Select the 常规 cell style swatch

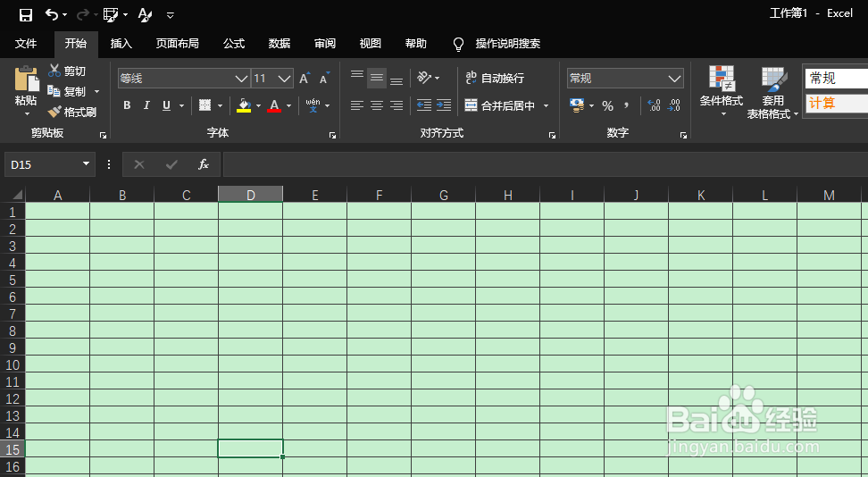point(837,78)
